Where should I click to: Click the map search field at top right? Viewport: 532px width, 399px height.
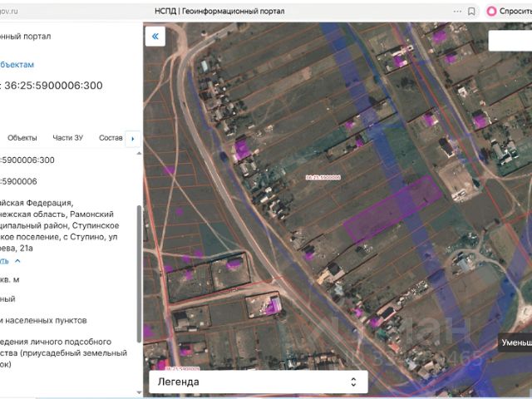[510, 41]
